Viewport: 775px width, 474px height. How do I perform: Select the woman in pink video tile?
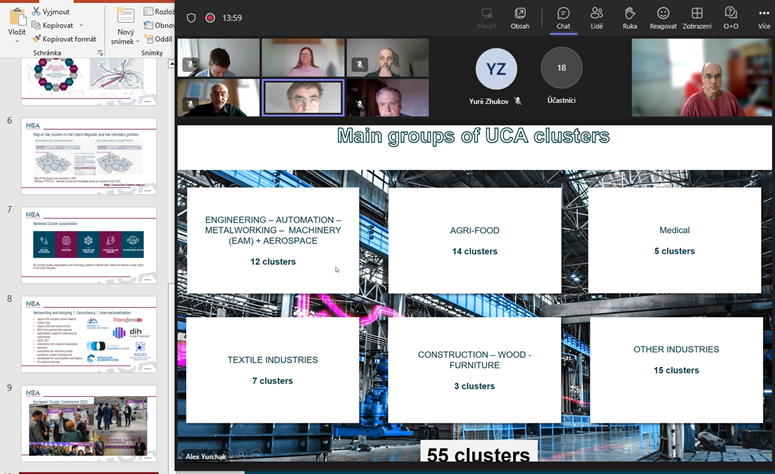click(x=303, y=58)
